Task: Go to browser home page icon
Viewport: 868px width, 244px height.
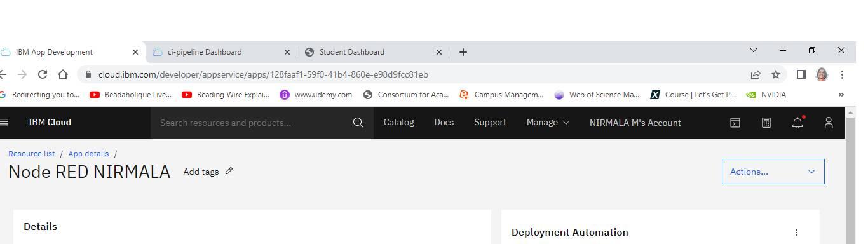Action: [x=63, y=74]
